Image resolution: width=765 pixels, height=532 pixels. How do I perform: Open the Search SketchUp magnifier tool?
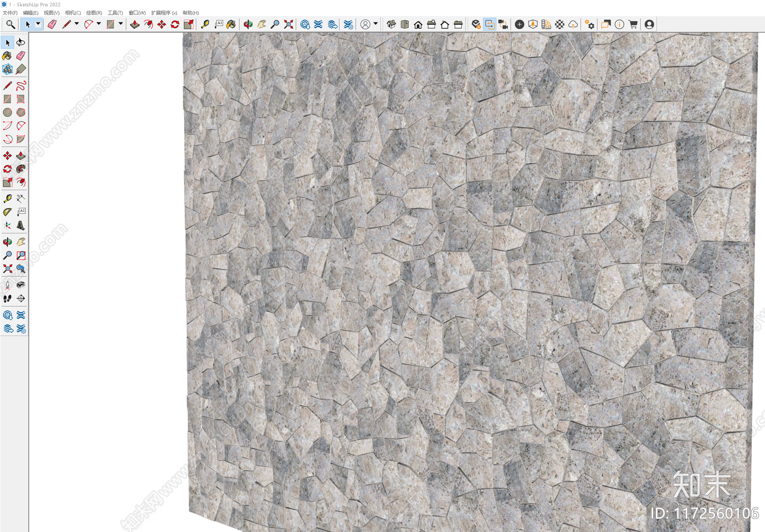(10, 24)
